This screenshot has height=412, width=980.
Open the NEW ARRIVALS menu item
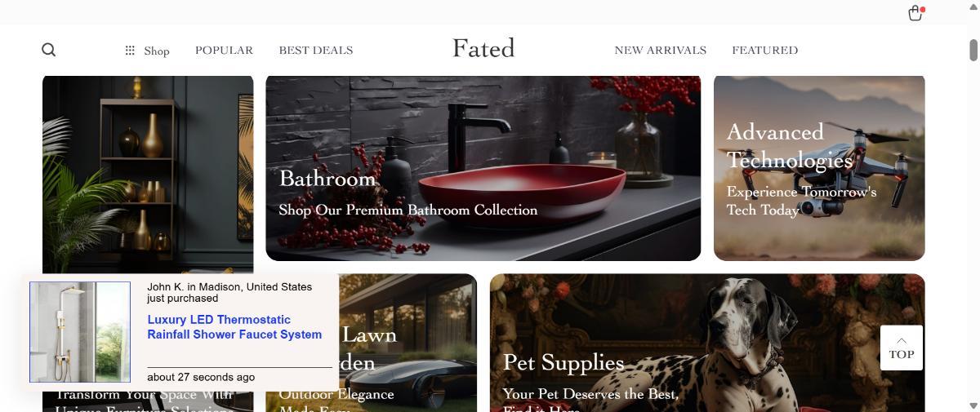click(x=660, y=50)
